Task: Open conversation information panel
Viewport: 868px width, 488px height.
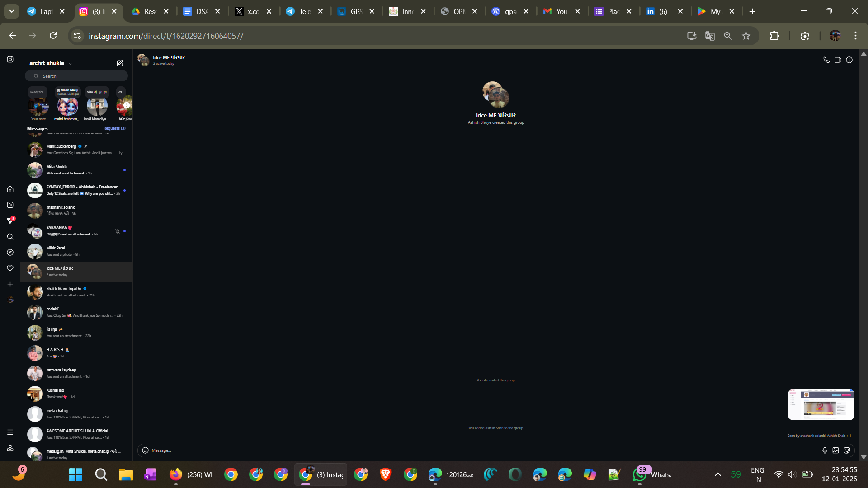Action: [849, 60]
